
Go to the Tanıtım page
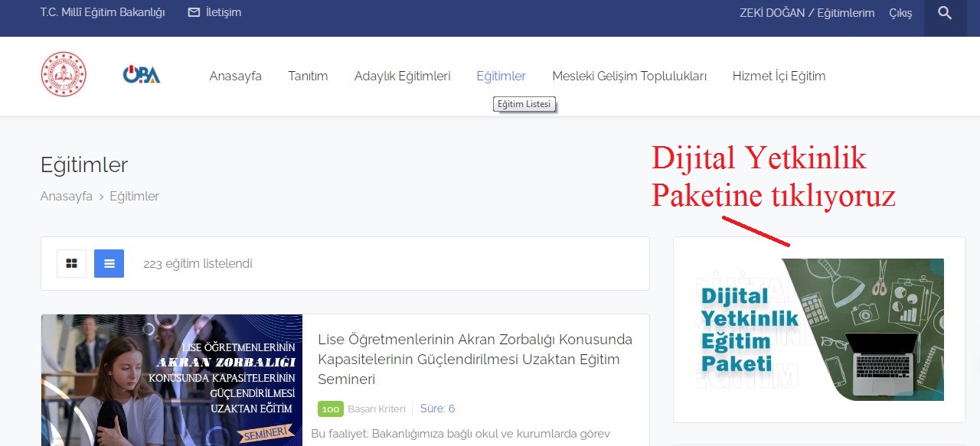click(x=308, y=76)
